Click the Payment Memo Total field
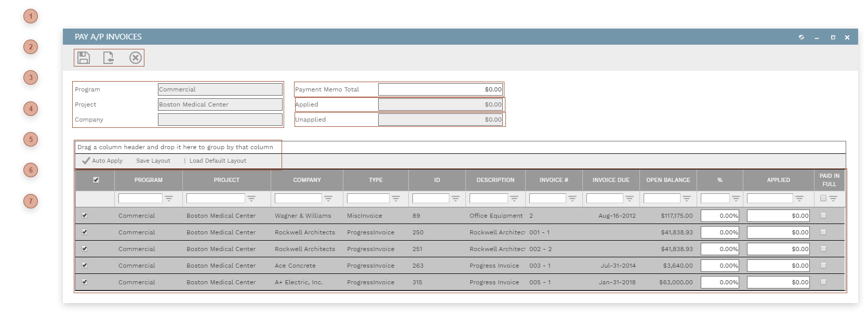This screenshot has width=868, height=315. point(440,89)
